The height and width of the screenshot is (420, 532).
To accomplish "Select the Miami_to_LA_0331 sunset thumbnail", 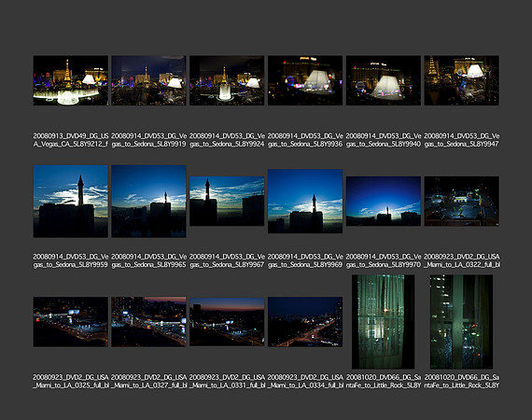I will 227,322.
